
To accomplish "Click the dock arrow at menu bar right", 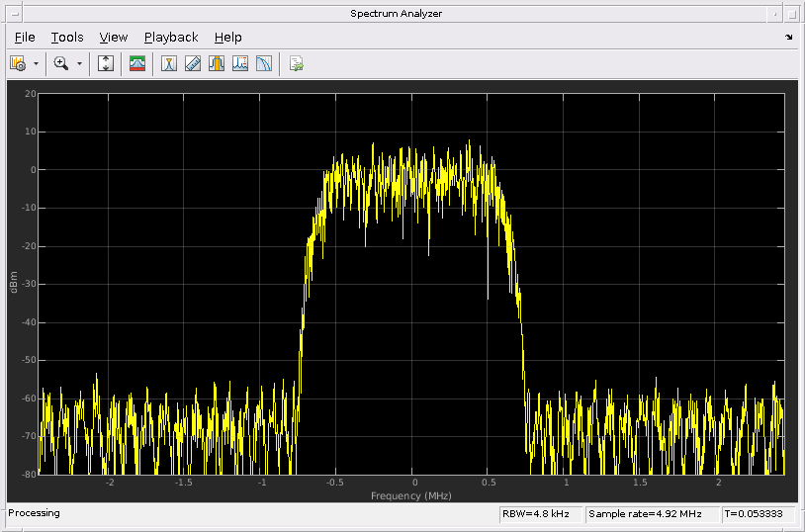I will click(788, 38).
